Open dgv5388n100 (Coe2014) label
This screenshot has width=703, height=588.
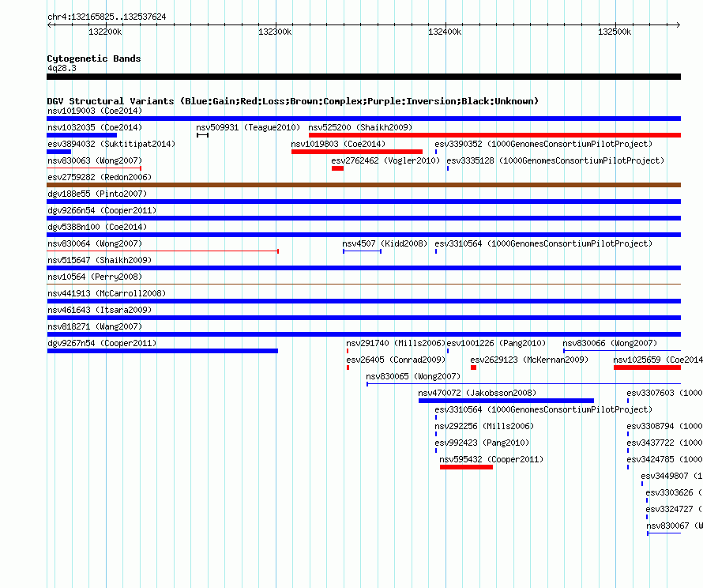point(97,227)
